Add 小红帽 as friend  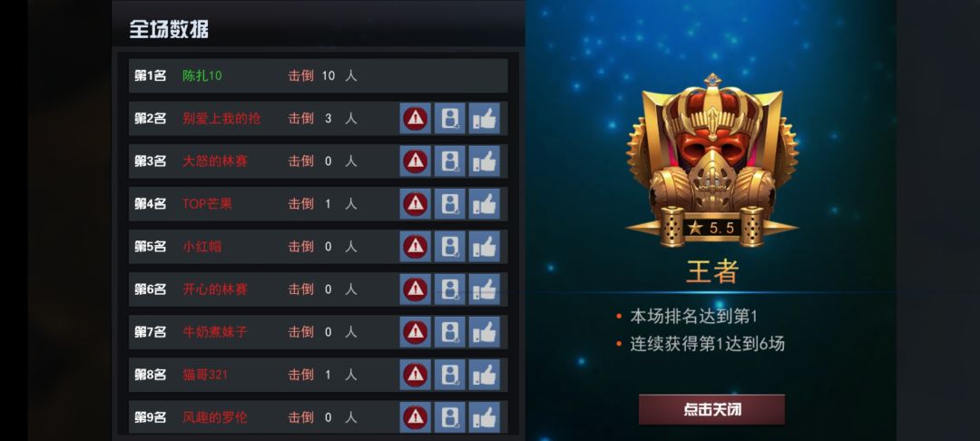(x=450, y=247)
